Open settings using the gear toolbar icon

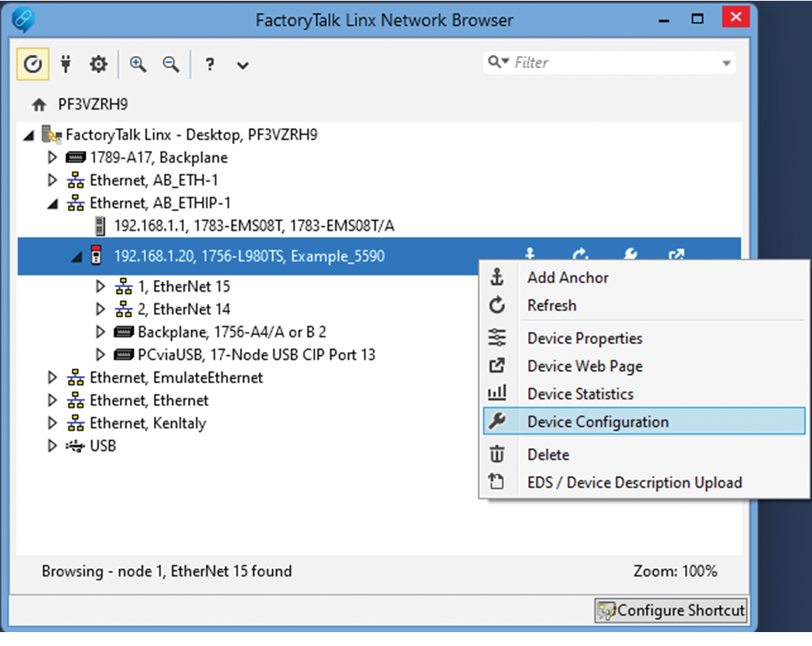click(x=98, y=65)
